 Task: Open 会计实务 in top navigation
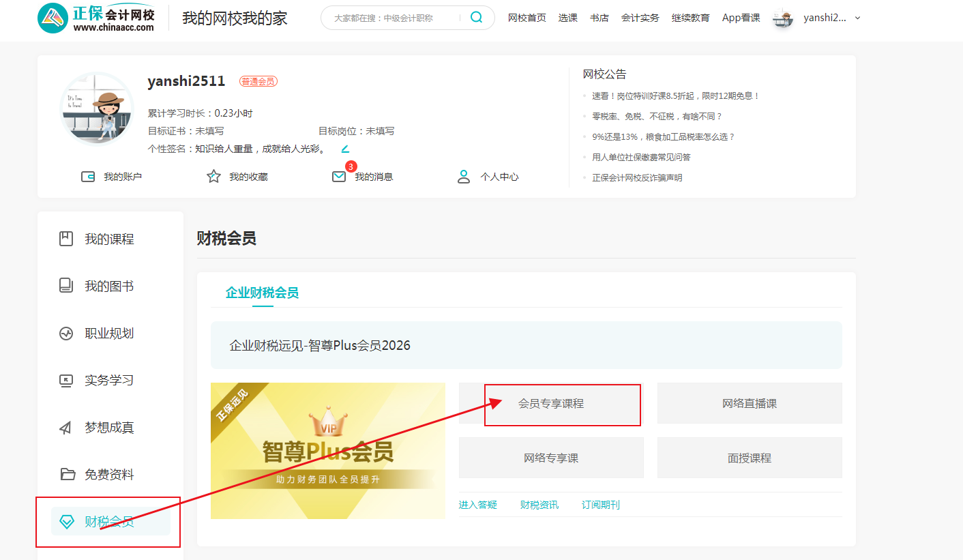pos(640,18)
